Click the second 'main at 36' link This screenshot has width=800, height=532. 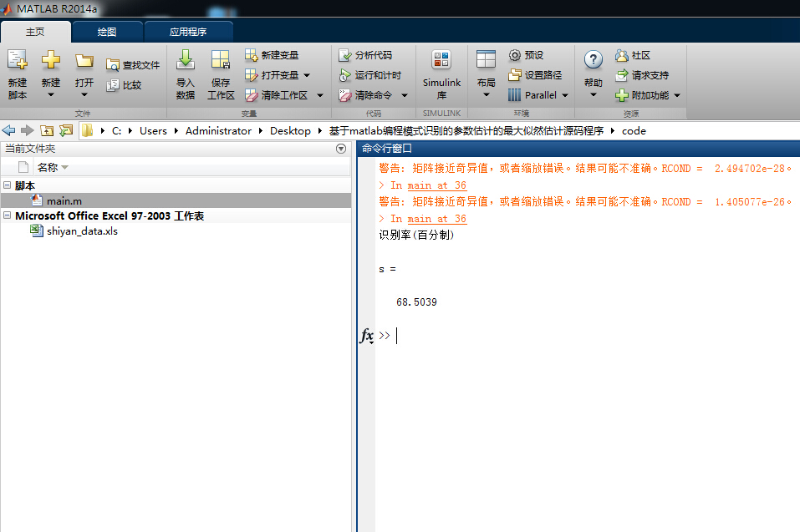(x=436, y=219)
